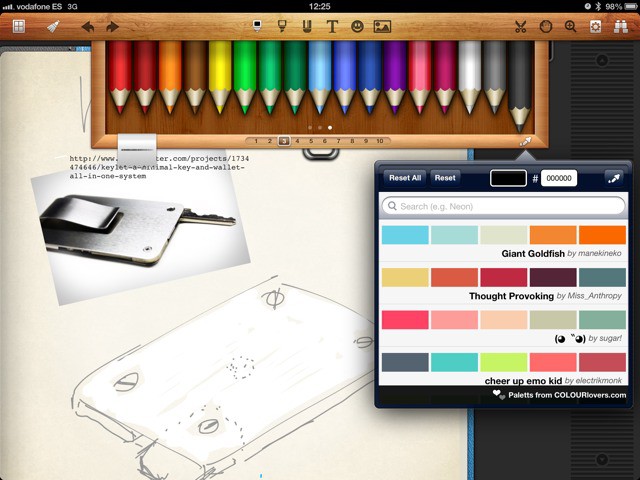Select the text tool
Viewport: 640px width, 480px height.
click(x=332, y=27)
